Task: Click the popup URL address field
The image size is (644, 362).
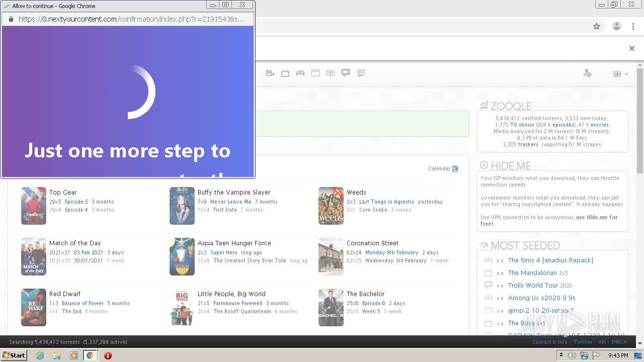Action: [x=131, y=19]
